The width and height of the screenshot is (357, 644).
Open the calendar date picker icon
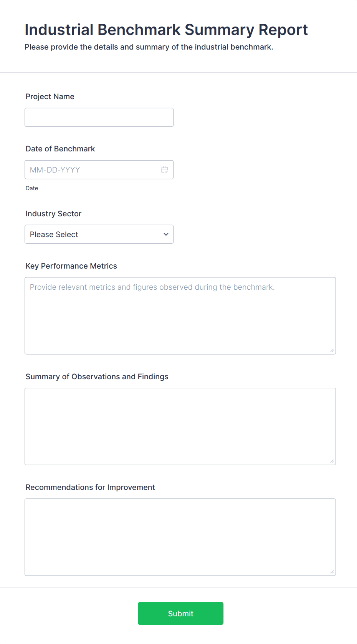[165, 170]
